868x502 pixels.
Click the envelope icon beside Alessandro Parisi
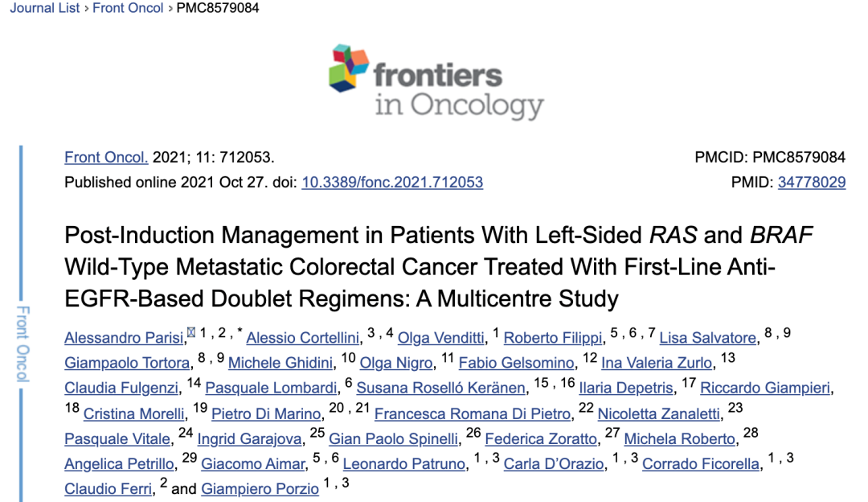pos(191,334)
